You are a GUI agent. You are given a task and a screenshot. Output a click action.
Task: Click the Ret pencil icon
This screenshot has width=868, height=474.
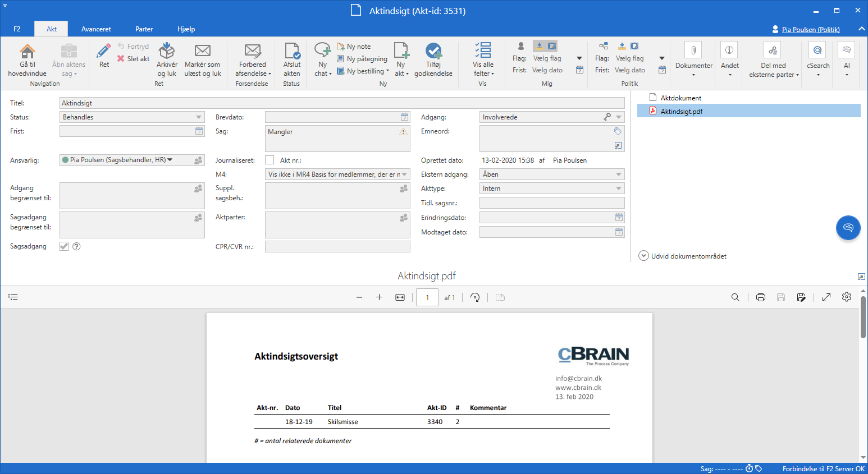[104, 52]
